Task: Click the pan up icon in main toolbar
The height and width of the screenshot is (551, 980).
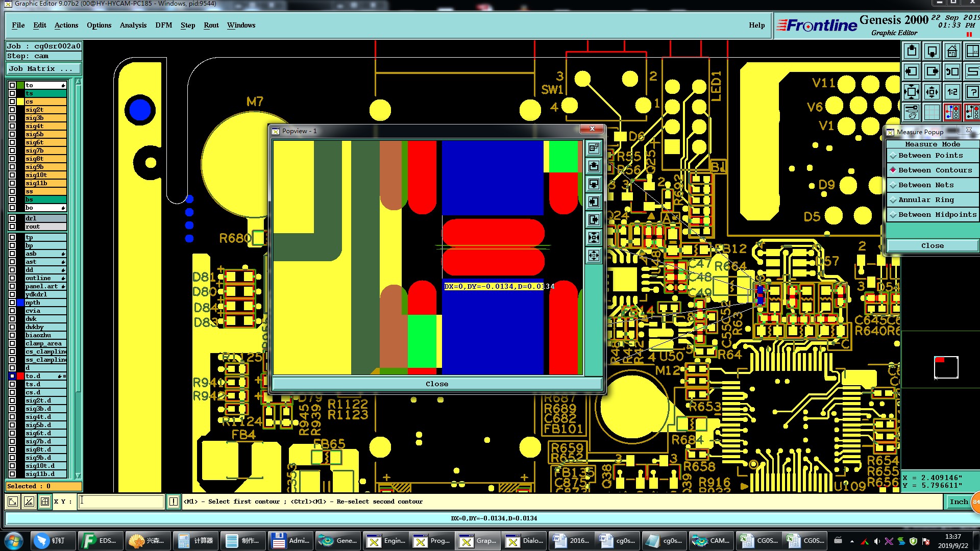Action: pyautogui.click(x=912, y=52)
